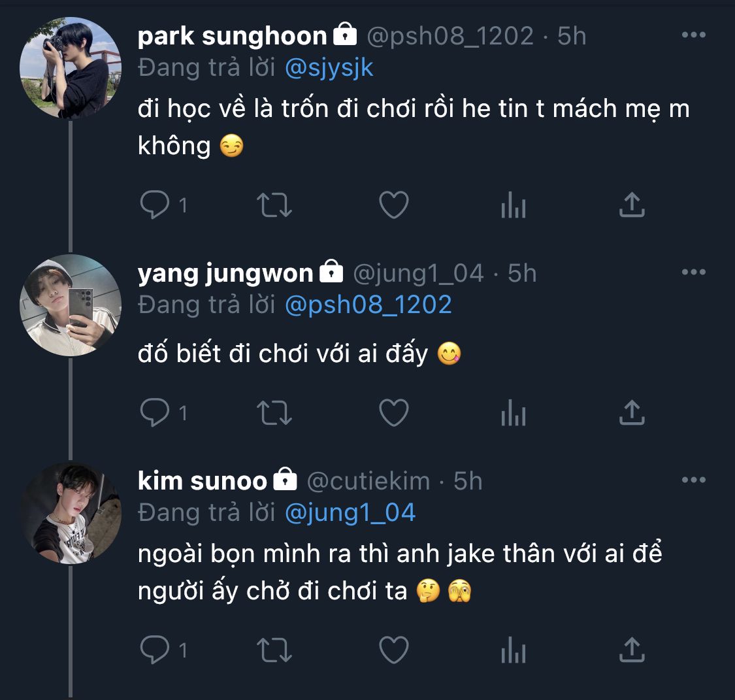The image size is (735, 700).
Task: Open the @psh08_1202 reply mention link
Action: tap(368, 305)
